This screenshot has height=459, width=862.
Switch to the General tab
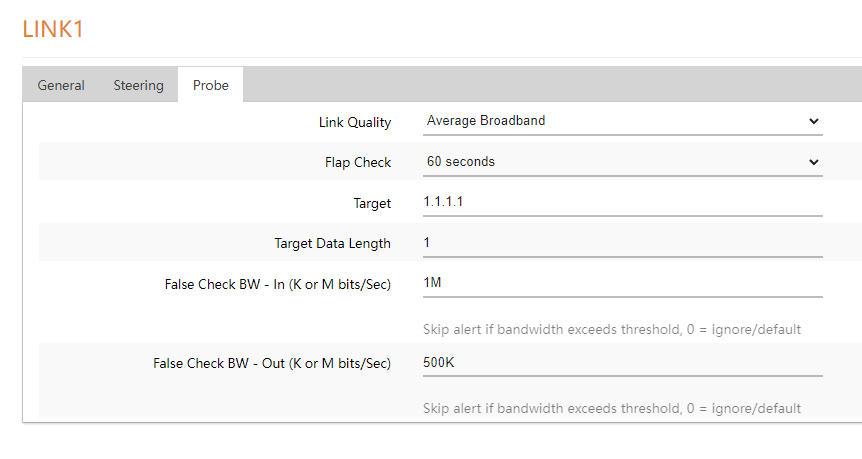coord(61,85)
